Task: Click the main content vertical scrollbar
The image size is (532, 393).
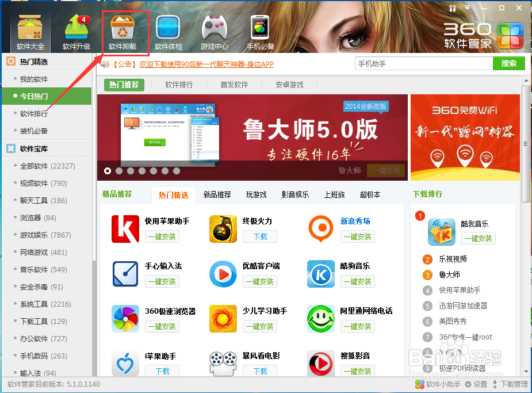Action: [526, 144]
